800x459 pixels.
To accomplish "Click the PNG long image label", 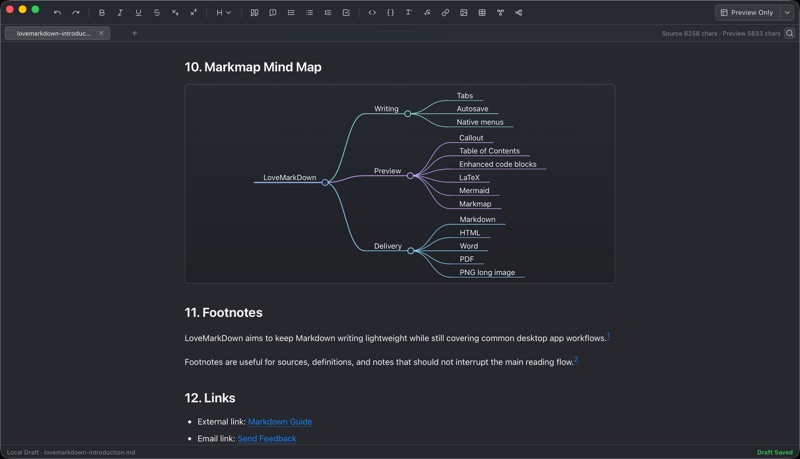I will pos(487,272).
